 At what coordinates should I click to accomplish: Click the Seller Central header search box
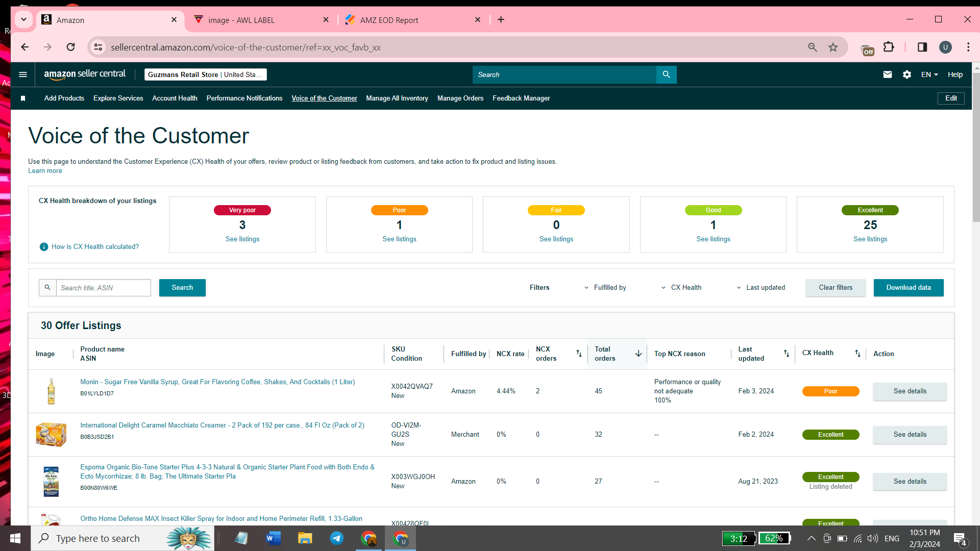[x=565, y=74]
